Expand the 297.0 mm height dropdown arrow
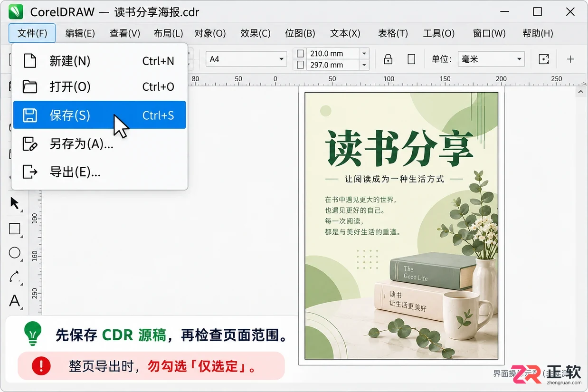Viewport: 588px width, 392px height. (364, 65)
